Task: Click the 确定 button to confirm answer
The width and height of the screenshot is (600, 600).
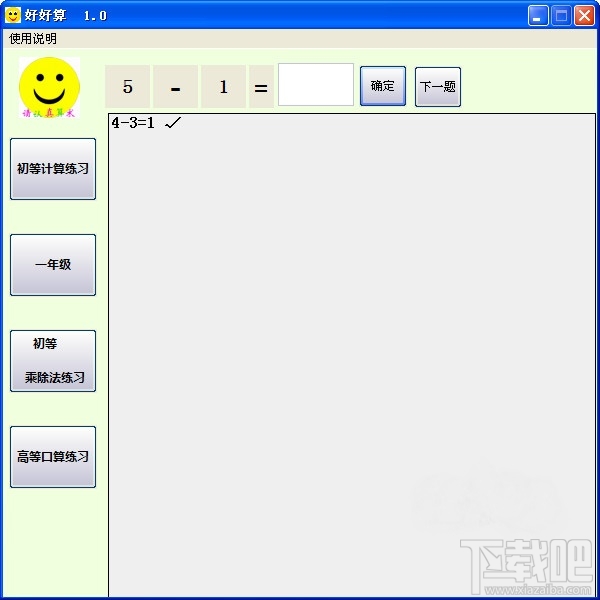Action: coord(383,86)
